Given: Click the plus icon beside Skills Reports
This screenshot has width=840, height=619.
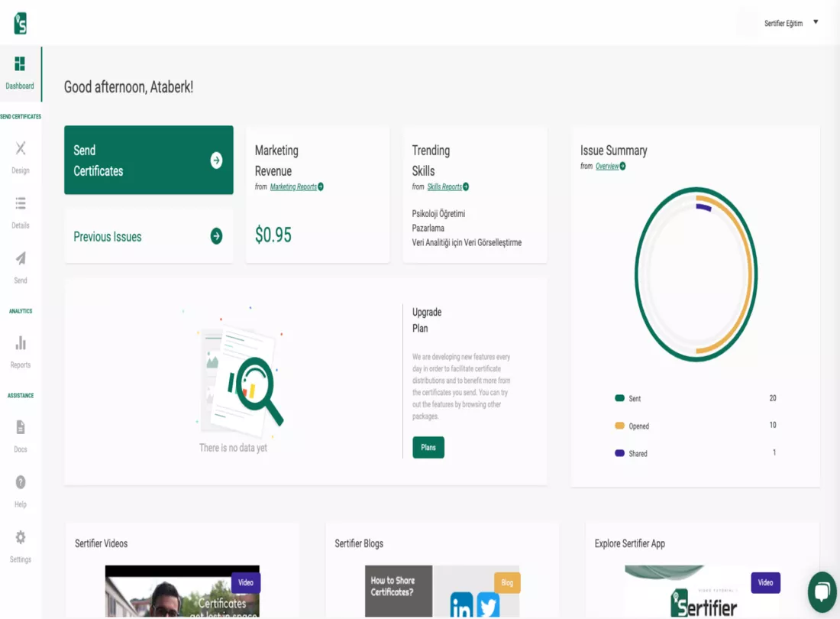Looking at the screenshot, I should 466,186.
